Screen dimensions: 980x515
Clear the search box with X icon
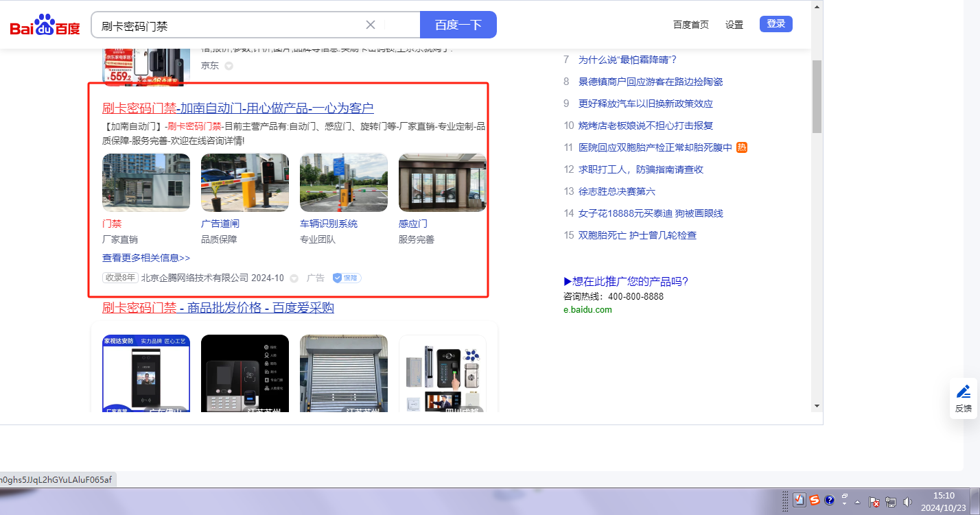(371, 25)
